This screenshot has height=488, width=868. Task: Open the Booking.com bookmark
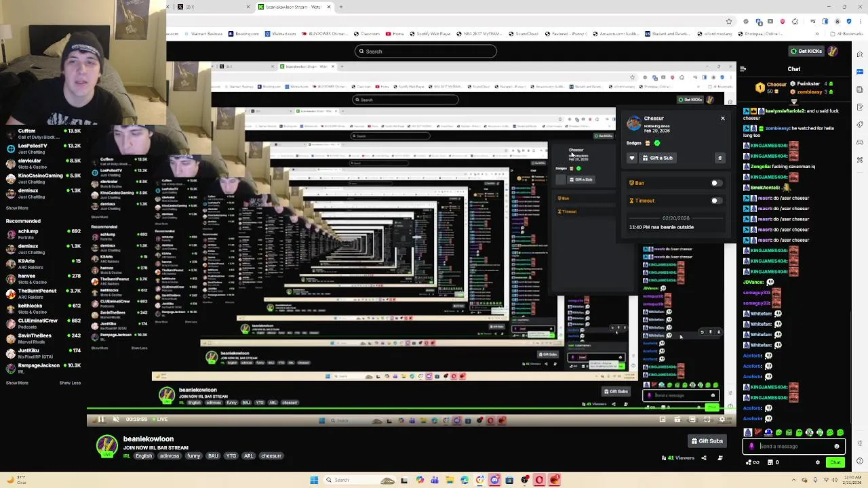pyautogui.click(x=243, y=34)
